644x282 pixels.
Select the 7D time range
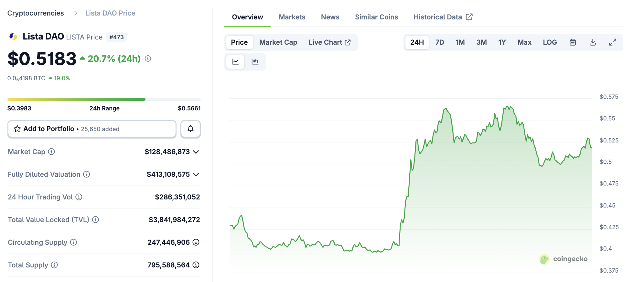click(x=439, y=42)
